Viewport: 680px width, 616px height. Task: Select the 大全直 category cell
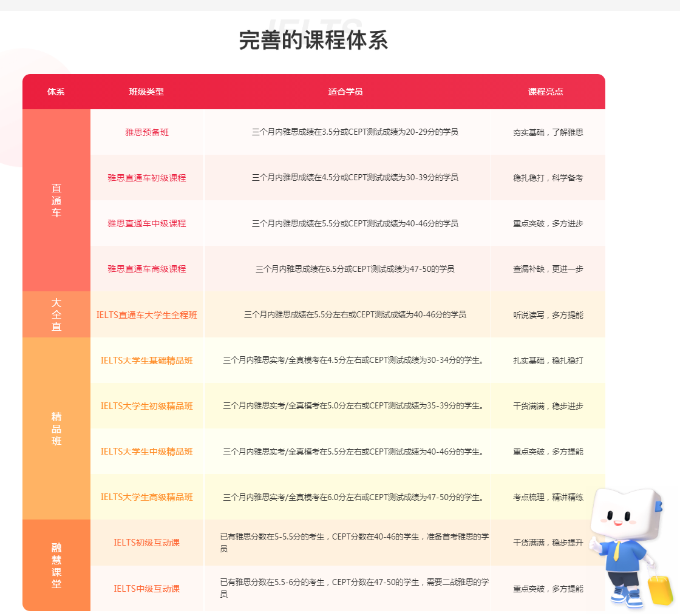[56, 314]
